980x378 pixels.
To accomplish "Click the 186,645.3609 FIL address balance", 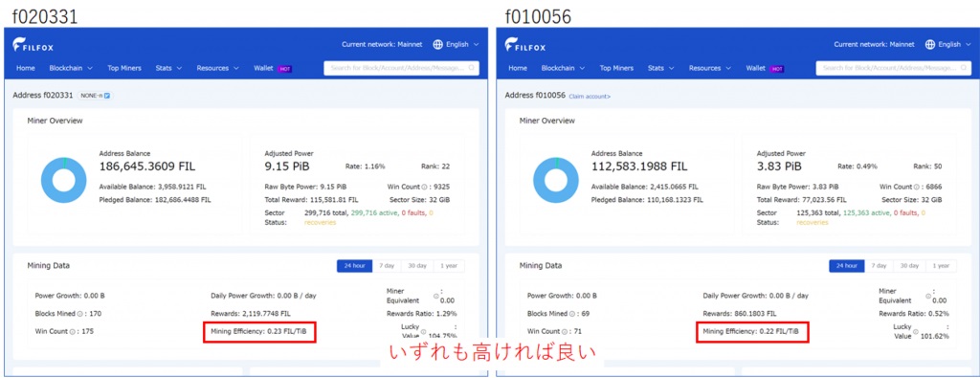I will click(x=147, y=167).
